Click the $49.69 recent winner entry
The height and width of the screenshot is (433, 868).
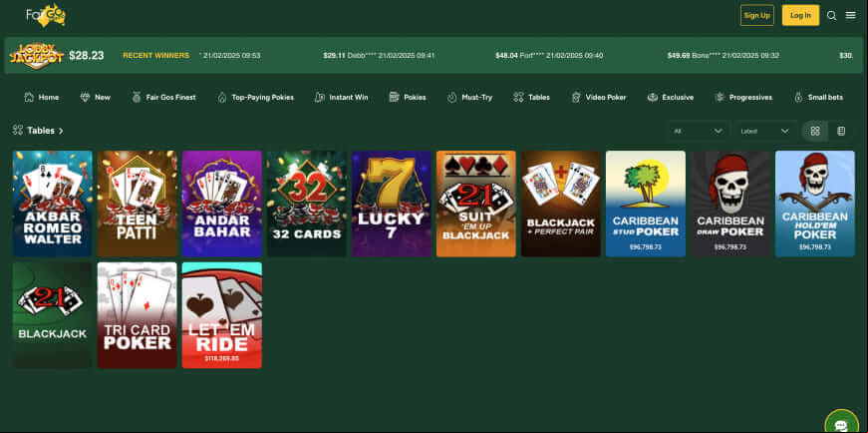[x=723, y=56]
